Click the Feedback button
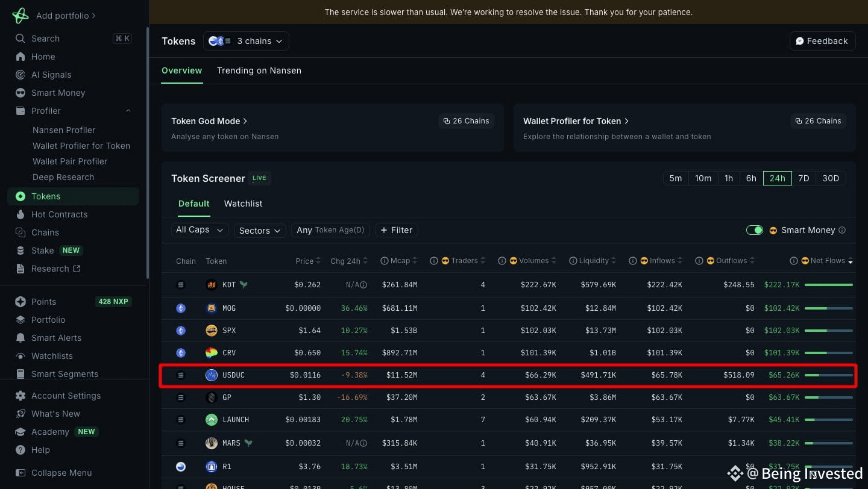This screenshot has height=489, width=868. coord(822,41)
